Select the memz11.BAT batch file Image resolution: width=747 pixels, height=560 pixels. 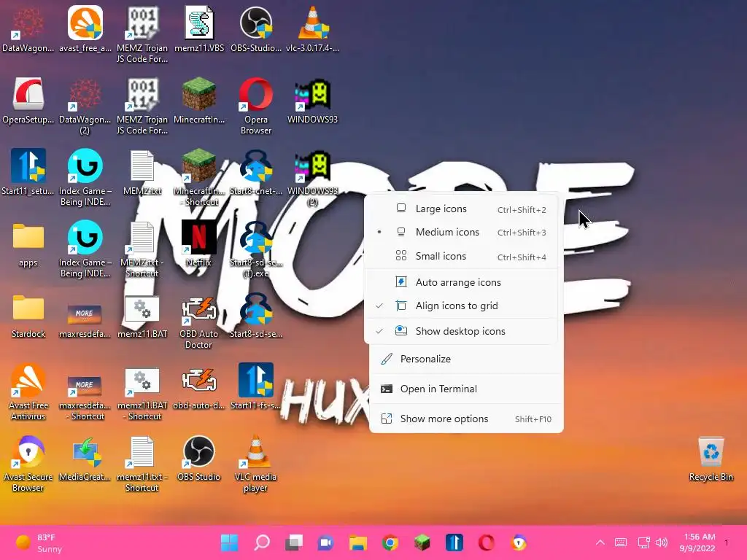142,315
